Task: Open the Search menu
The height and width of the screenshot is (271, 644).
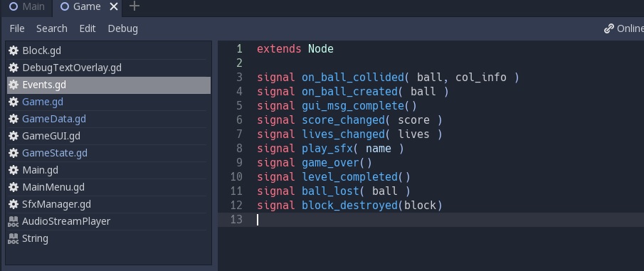Action: (x=52, y=28)
